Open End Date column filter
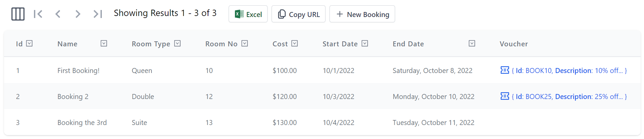Image resolution: width=644 pixels, height=139 pixels. 472,43
